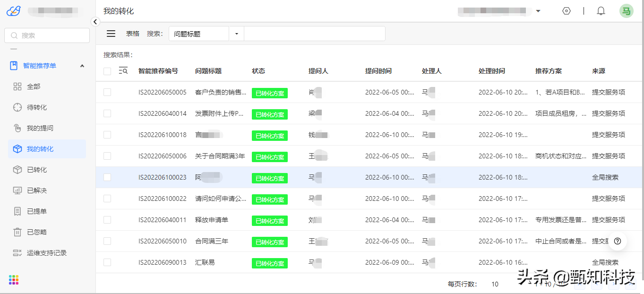644x294 pixels.
Task: Click the 推荐方案 cell 商机状态和对应...
Action: coord(561,156)
